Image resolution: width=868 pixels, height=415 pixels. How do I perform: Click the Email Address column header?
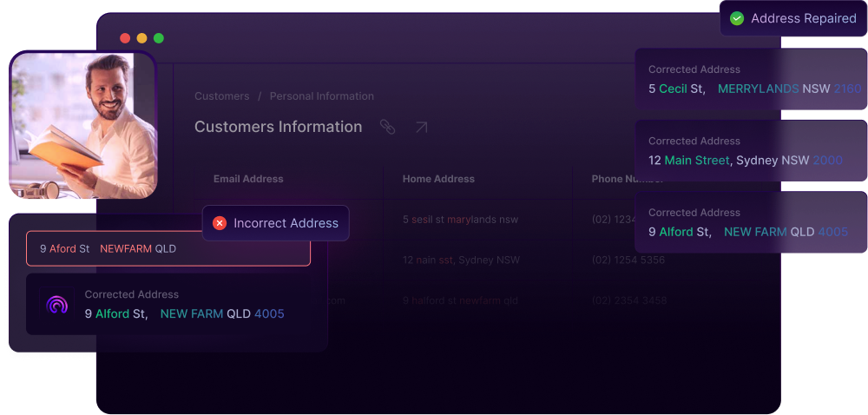pyautogui.click(x=248, y=179)
